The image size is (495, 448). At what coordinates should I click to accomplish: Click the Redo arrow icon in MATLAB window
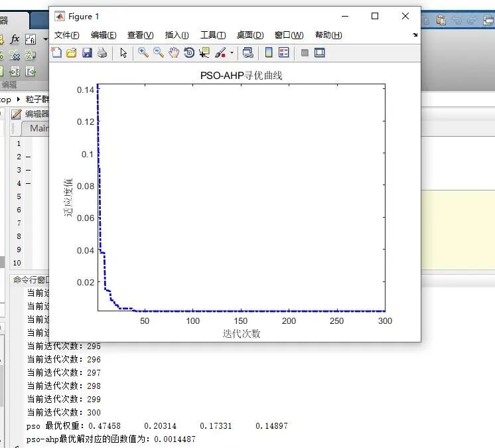coord(472,21)
